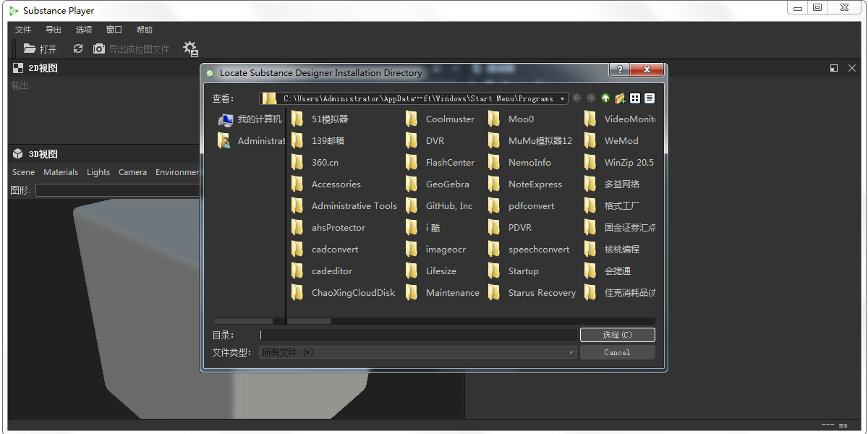Open the pdfconvert folder
Viewport: 868px width, 434px height.
pyautogui.click(x=522, y=206)
